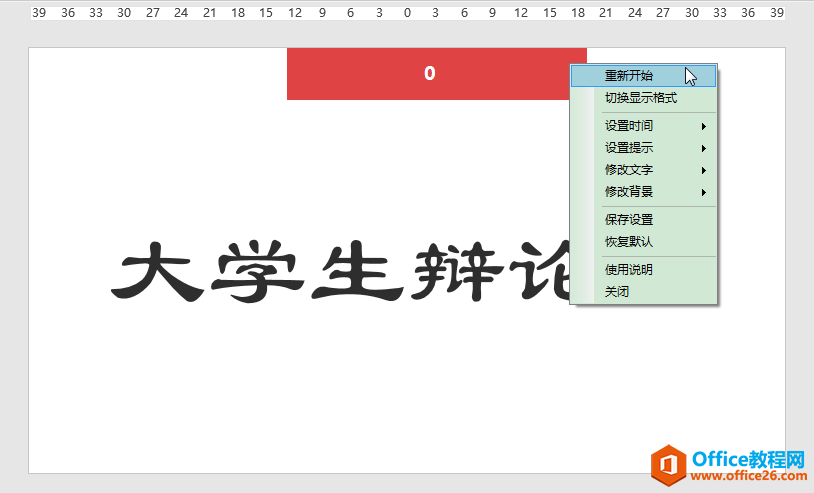The height and width of the screenshot is (493, 814).
Task: Choose 关闭 in the context menu
Action: (643, 292)
